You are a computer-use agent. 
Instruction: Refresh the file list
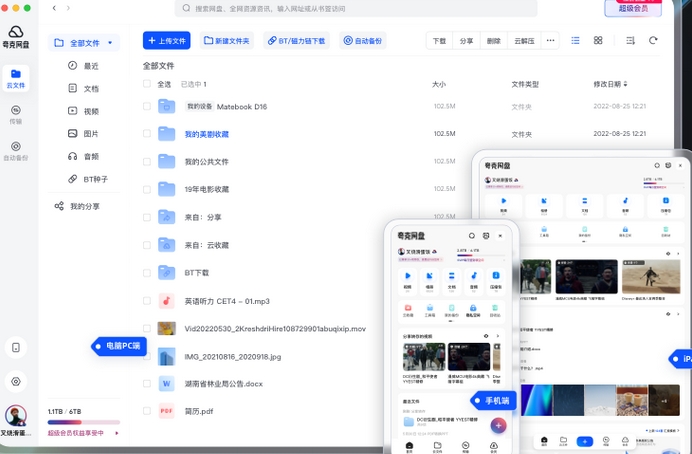click(x=653, y=41)
